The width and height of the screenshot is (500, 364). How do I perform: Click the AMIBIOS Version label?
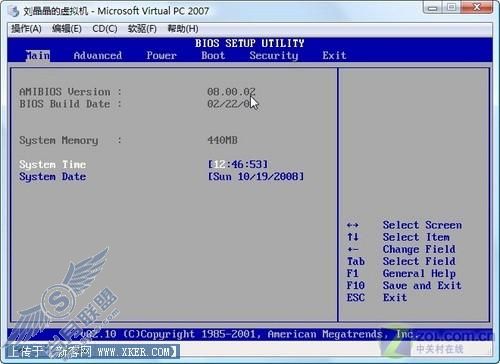pyautogui.click(x=71, y=92)
